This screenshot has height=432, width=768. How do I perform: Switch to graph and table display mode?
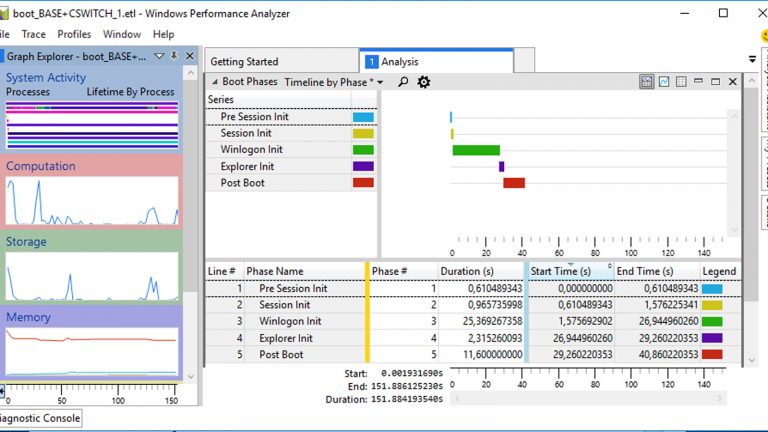647,82
